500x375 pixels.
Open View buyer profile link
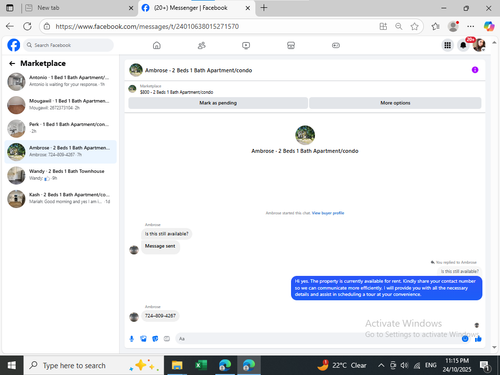328,213
